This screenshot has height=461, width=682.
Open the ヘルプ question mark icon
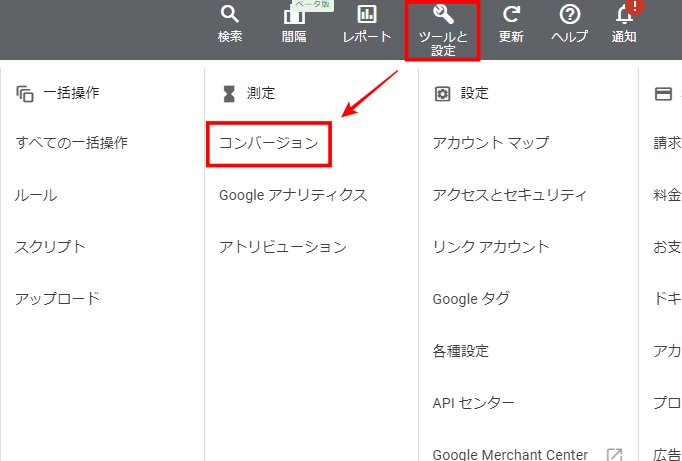click(570, 15)
